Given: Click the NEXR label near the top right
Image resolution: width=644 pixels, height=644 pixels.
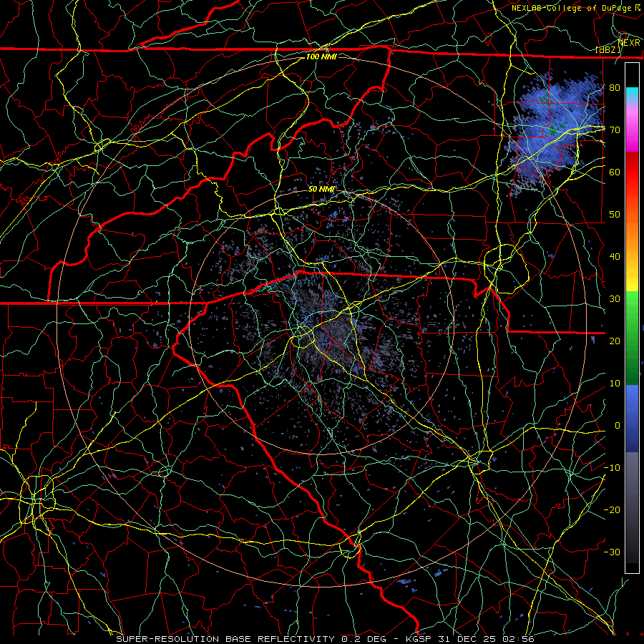Looking at the screenshot, I should [629, 42].
